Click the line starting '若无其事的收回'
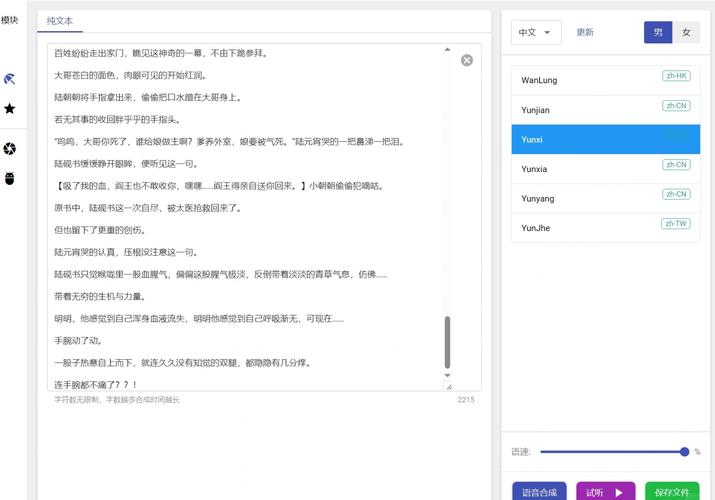This screenshot has width=715, height=500. 118,119
